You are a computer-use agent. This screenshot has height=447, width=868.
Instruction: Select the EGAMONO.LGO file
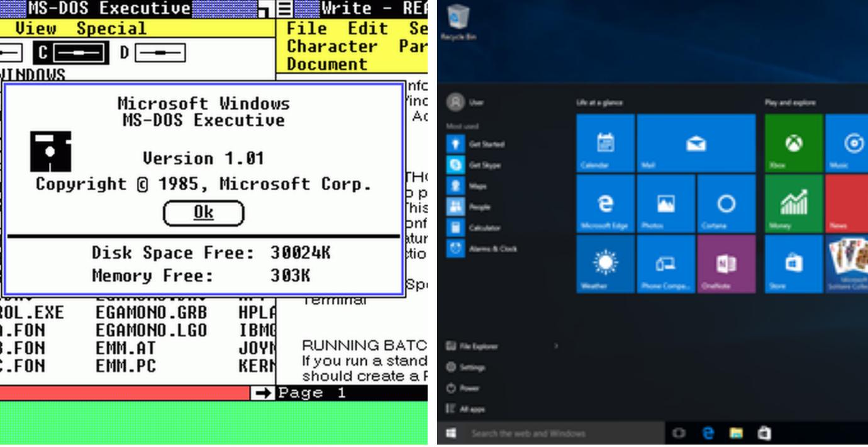coord(151,331)
